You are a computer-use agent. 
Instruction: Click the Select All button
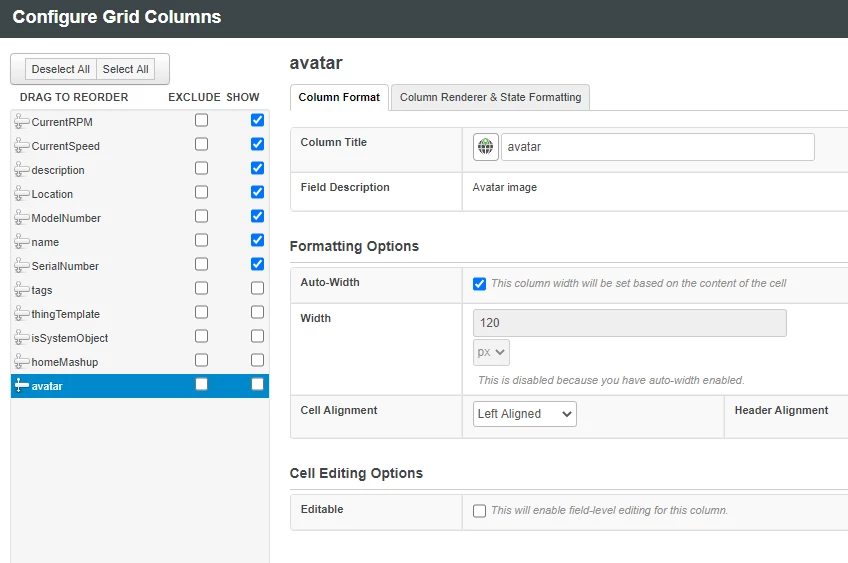(x=126, y=69)
